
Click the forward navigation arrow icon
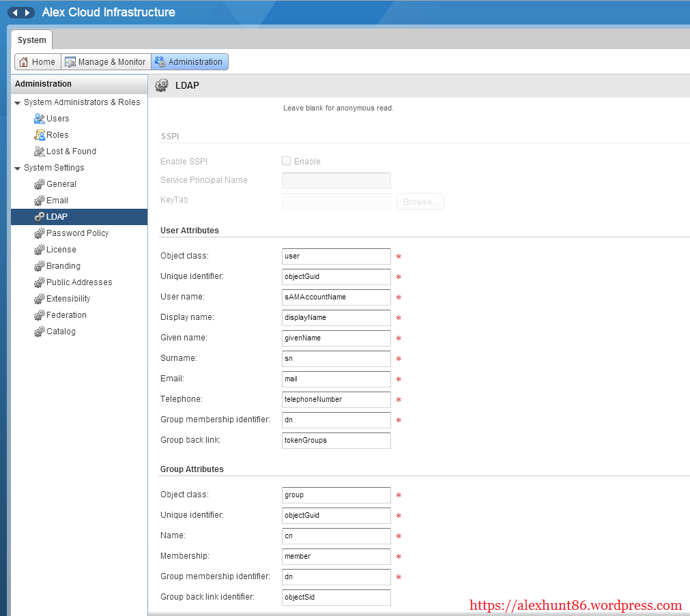click(27, 13)
